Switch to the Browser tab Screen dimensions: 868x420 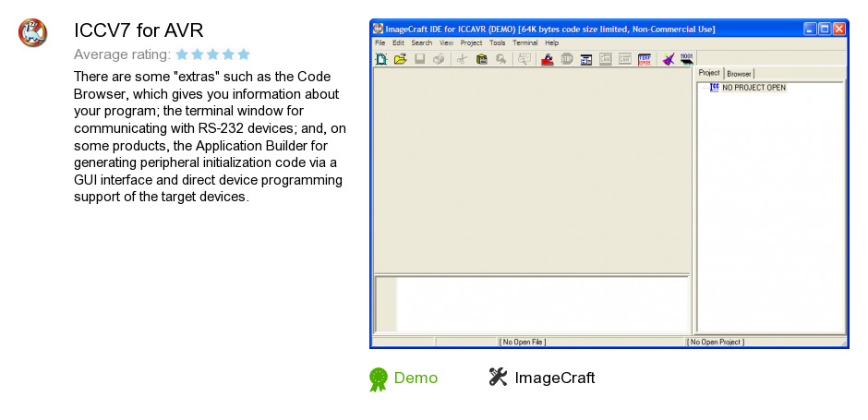coord(739,74)
